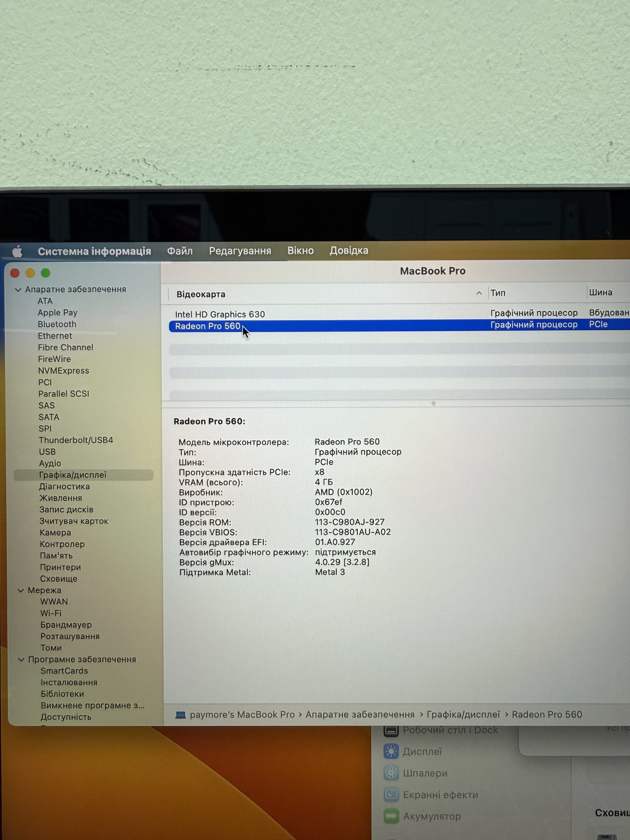
Task: Collapse the Апаратне забезпечення section
Action: point(18,290)
